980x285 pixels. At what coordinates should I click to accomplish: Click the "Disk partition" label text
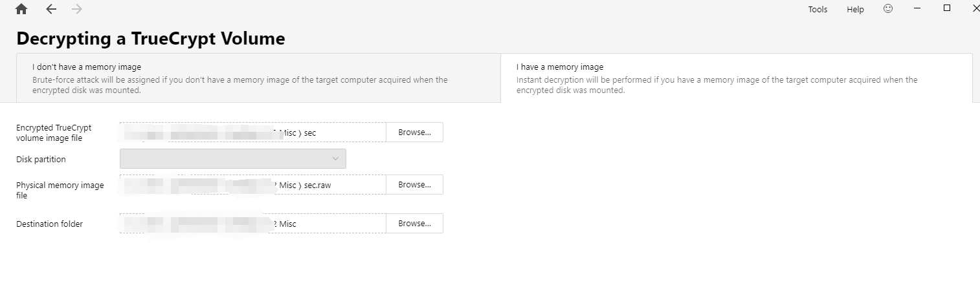[x=41, y=160]
